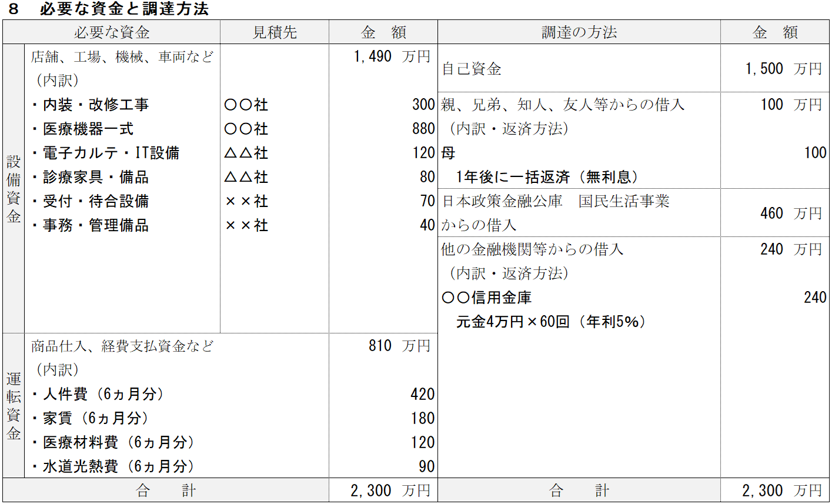Click the 1,490 万円 equipment total cell

(392, 56)
